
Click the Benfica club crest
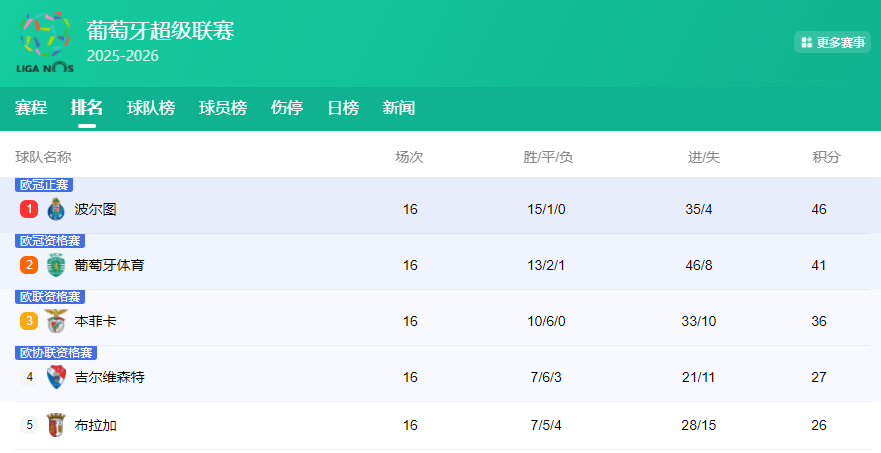tap(56, 321)
